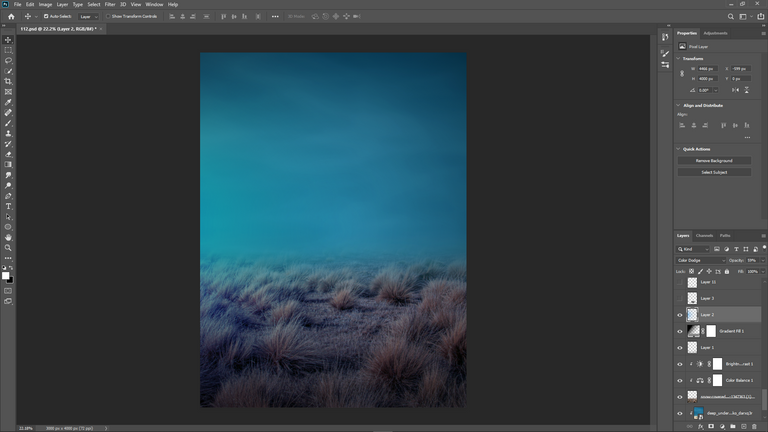
Task: Select the Clone Stamp tool
Action: (8, 133)
